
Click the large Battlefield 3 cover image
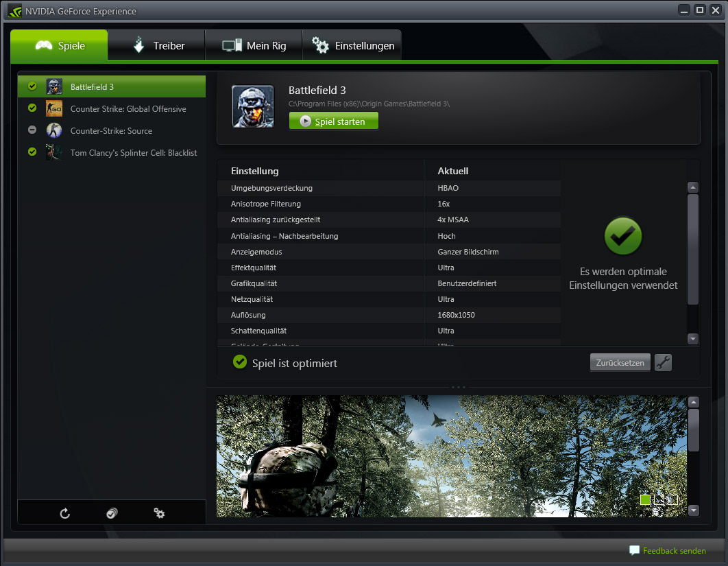(253, 106)
